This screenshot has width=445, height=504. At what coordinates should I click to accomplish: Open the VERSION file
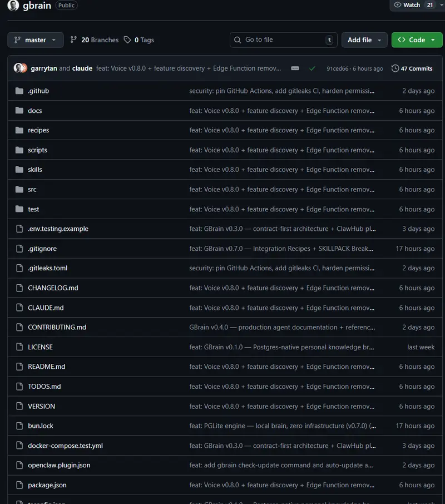42,406
